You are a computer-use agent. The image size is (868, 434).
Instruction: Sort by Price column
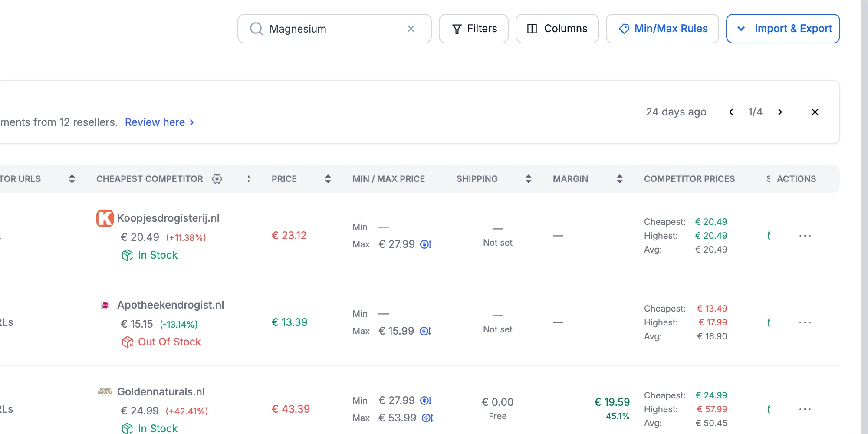(x=328, y=179)
